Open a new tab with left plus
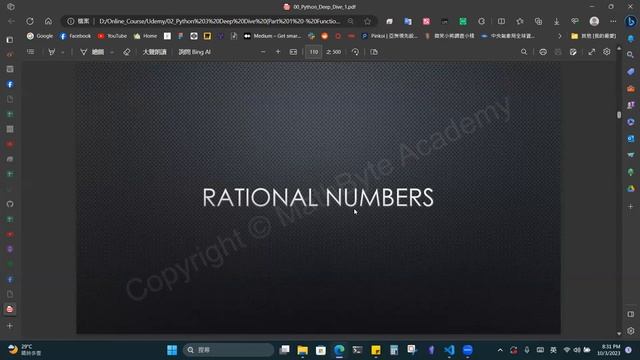 (x=10, y=326)
